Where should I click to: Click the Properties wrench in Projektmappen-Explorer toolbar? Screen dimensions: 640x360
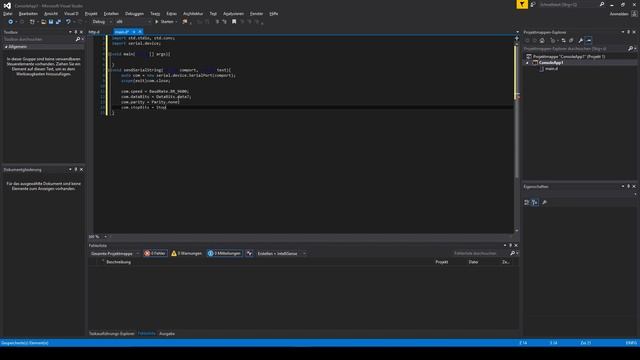click(580, 40)
